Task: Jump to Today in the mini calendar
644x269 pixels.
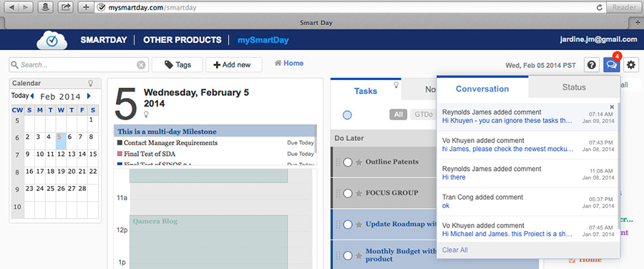Action: point(19,96)
